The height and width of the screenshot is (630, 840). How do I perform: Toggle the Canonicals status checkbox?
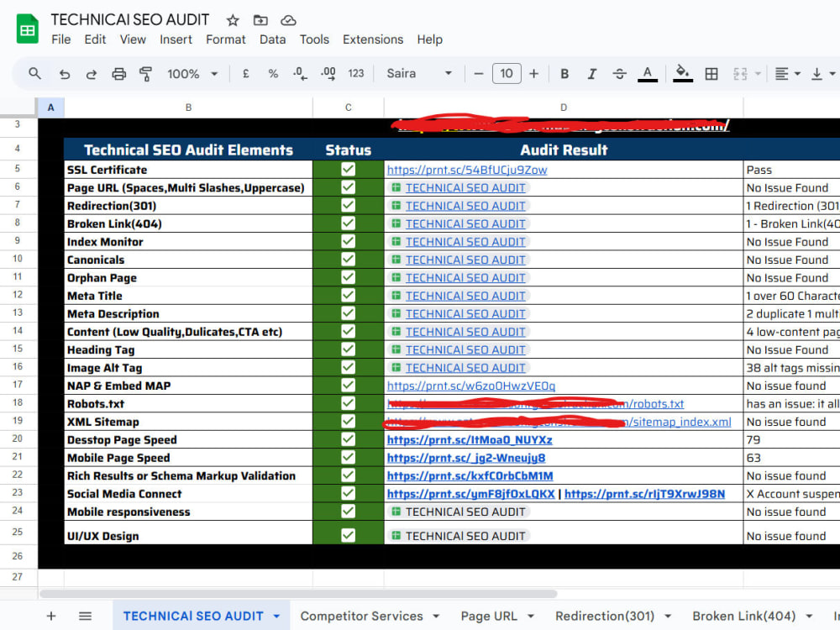tap(349, 260)
